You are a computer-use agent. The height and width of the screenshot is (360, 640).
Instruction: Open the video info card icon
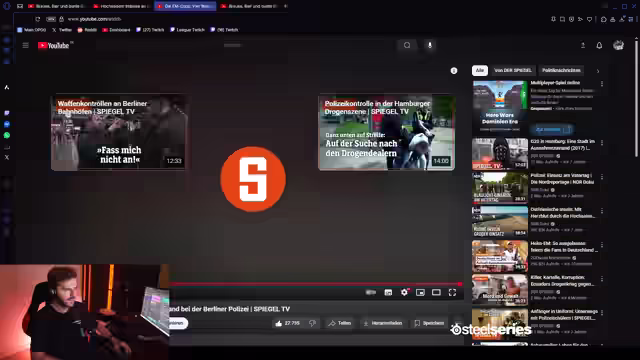[454, 71]
